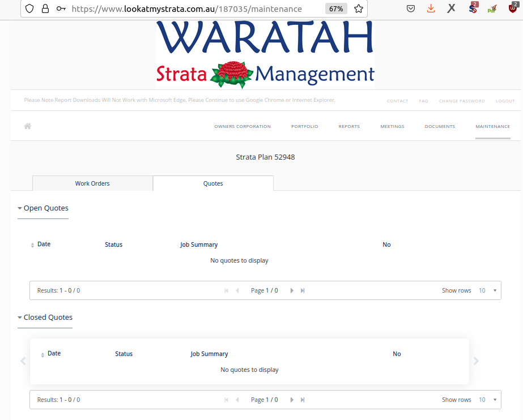523x420 pixels.
Task: Open the Portfolio menu item
Action: click(305, 127)
